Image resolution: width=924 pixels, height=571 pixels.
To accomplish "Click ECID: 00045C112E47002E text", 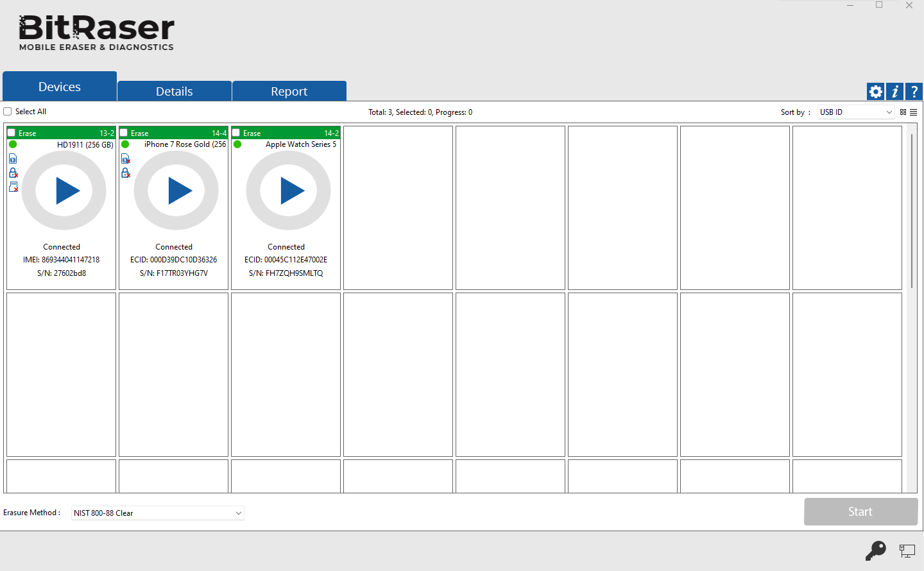I will (x=286, y=260).
